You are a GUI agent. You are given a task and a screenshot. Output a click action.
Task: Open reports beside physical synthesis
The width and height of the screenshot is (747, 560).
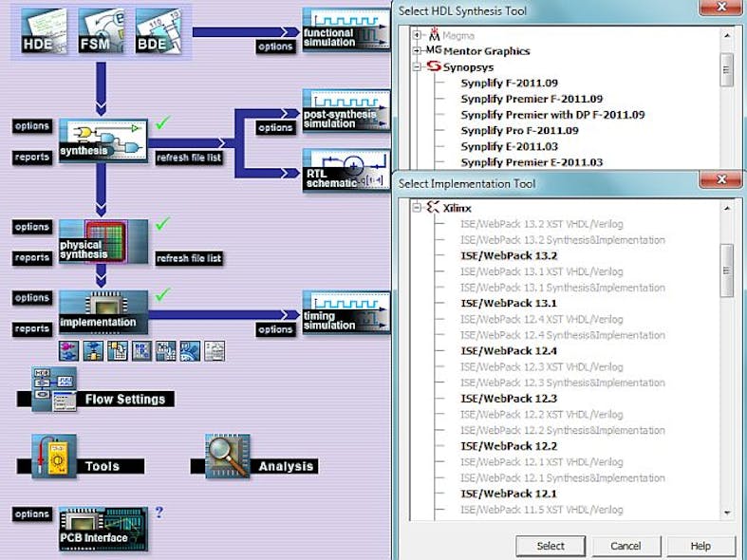pyautogui.click(x=32, y=257)
